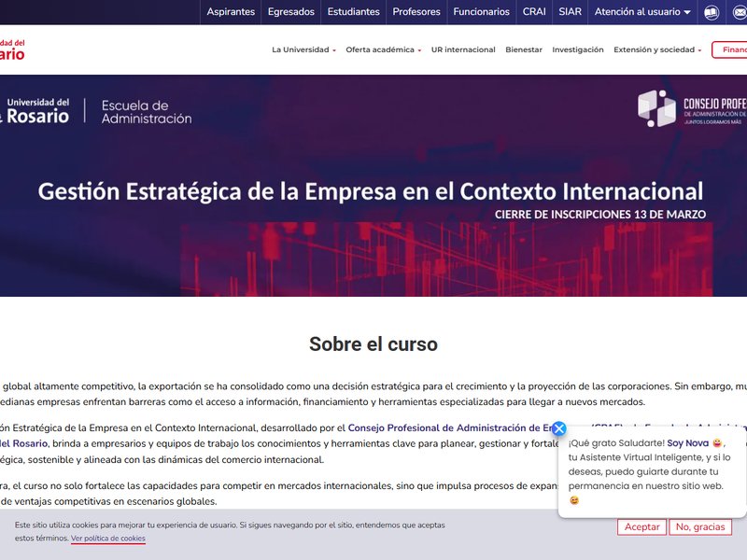Expand Oferta académica menu
747x560 pixels.
(384, 49)
